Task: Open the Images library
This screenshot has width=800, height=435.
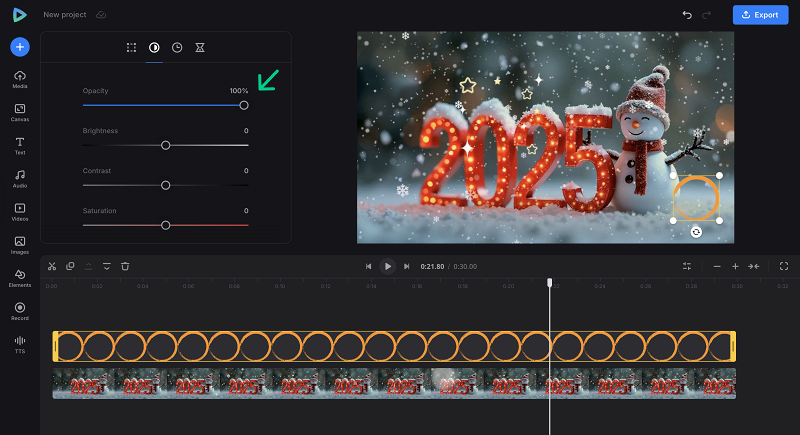Action: coord(20,245)
